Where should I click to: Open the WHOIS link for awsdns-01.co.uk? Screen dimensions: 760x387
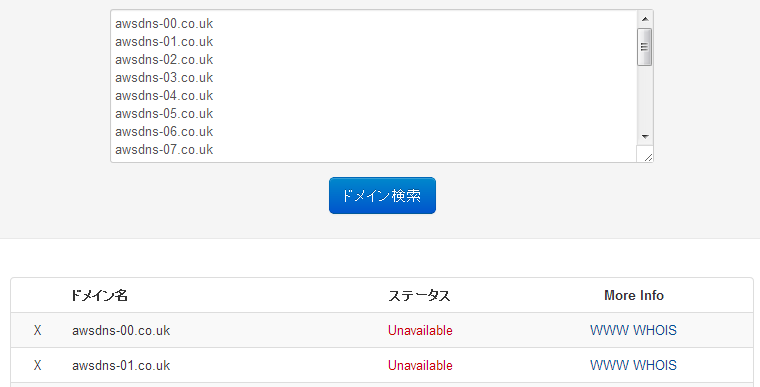click(655, 365)
